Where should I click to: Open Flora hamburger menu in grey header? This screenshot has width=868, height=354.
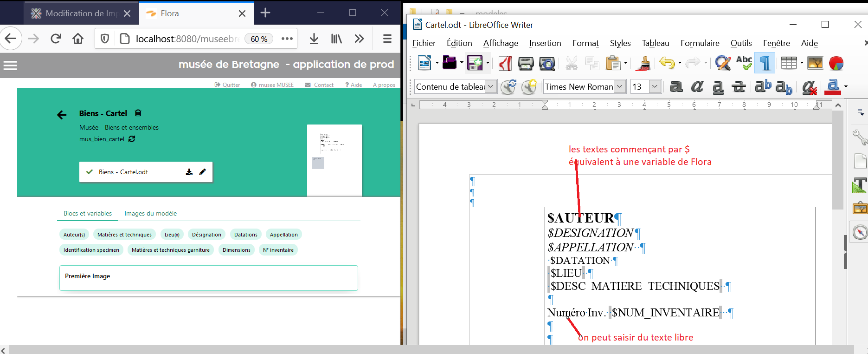10,66
